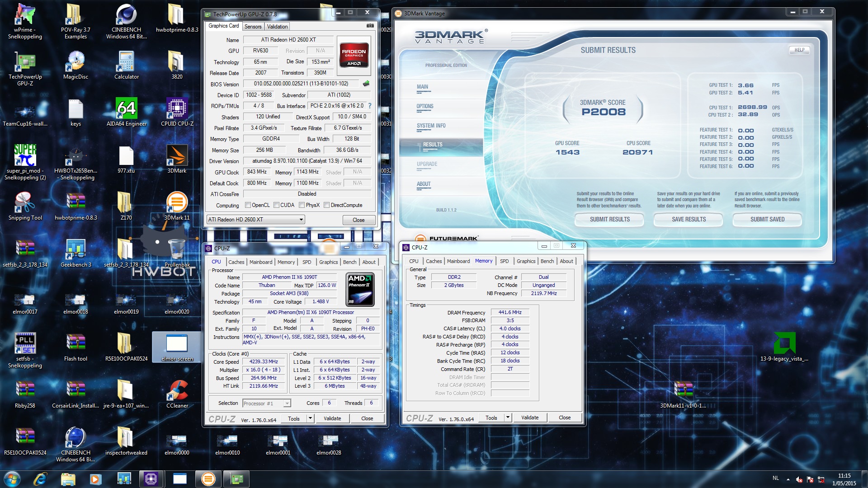Open TechPowerUp GPU-Z desktop shortcut
Screen dimensions: 868x488
pos(25,68)
